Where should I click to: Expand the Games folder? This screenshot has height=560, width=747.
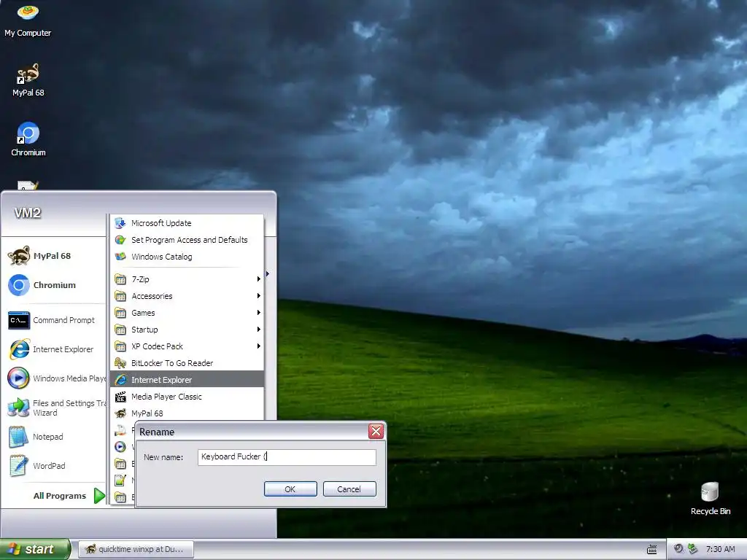pyautogui.click(x=187, y=312)
